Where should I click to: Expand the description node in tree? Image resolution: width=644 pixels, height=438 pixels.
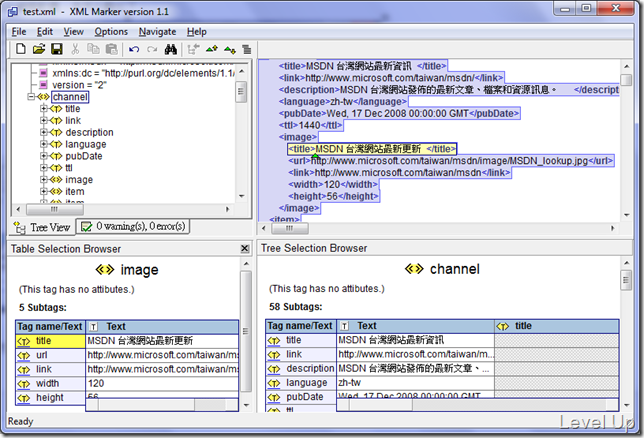43,132
